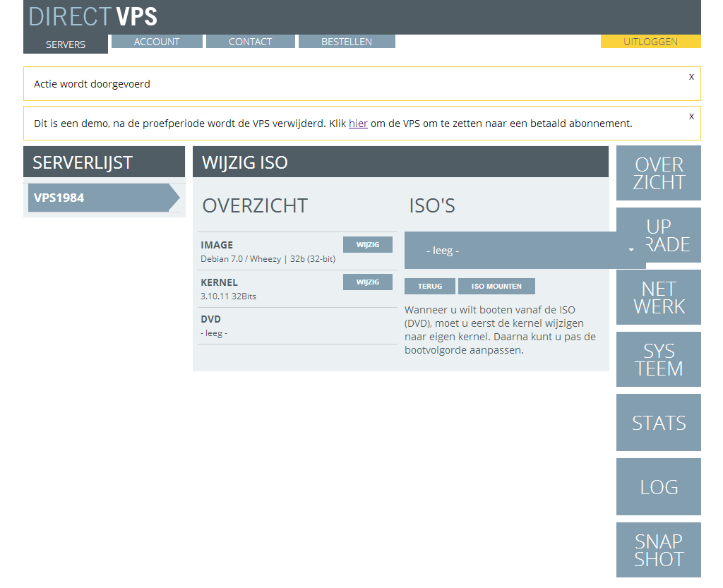The height and width of the screenshot is (588, 723).
Task: Click the Uitloggen button
Action: 650,42
